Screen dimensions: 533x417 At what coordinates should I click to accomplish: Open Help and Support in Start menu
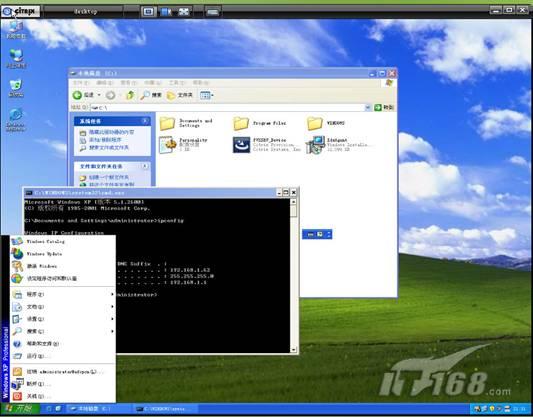63,344
